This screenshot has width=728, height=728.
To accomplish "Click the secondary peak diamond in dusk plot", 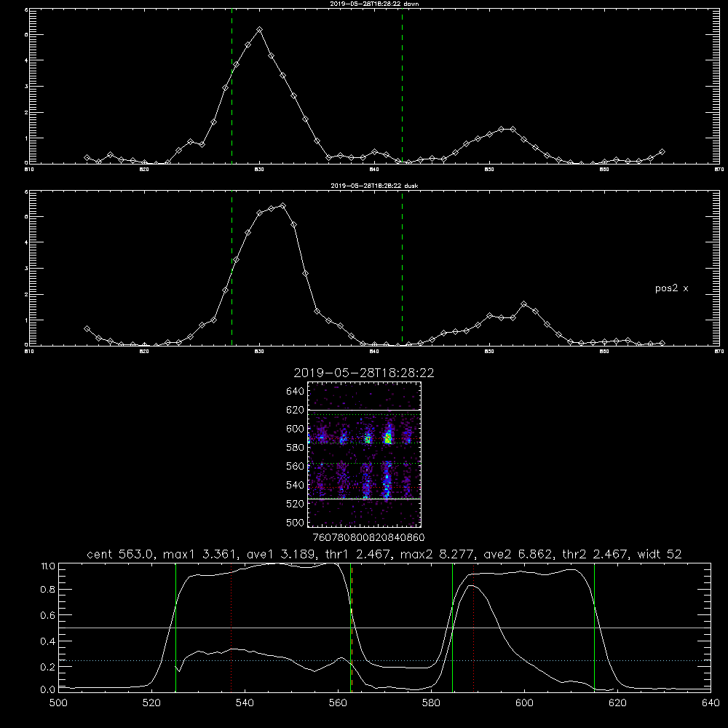I will point(524,304).
